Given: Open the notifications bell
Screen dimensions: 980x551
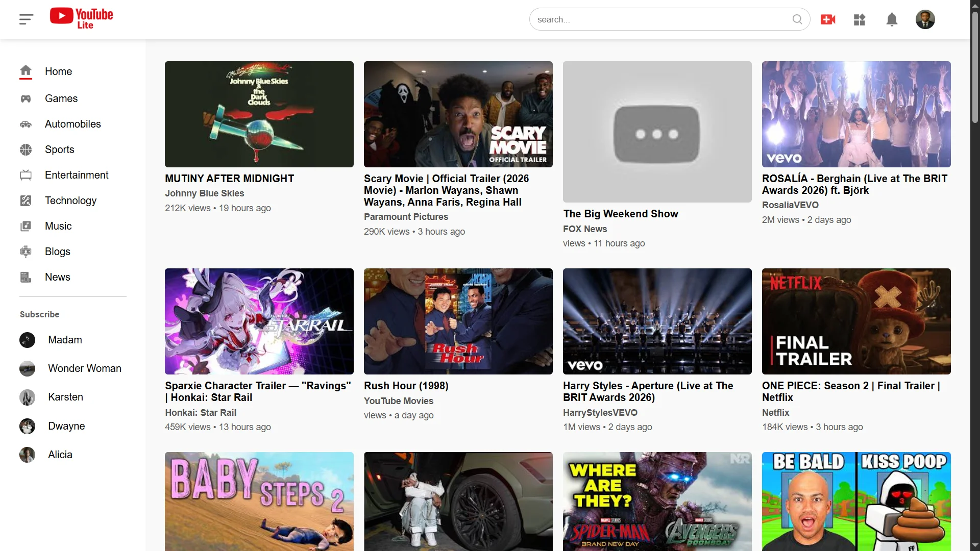Looking at the screenshot, I should pos(891,19).
